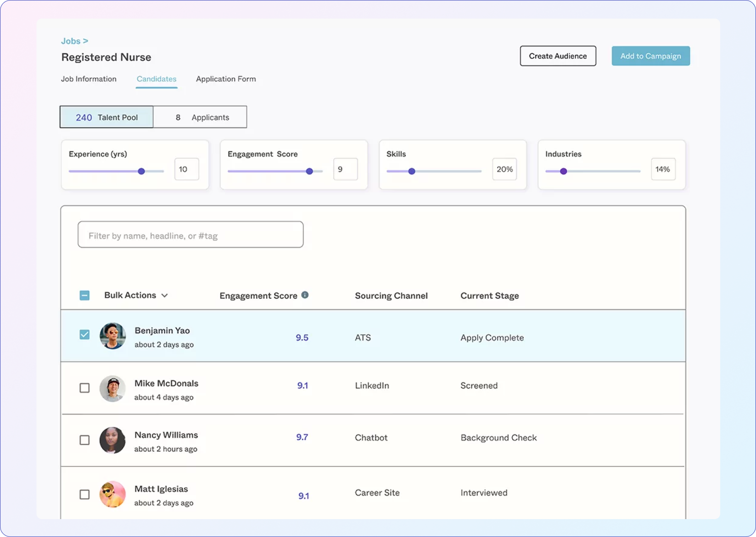This screenshot has width=756, height=537.
Task: Switch to the Application Form tab
Action: pos(226,79)
